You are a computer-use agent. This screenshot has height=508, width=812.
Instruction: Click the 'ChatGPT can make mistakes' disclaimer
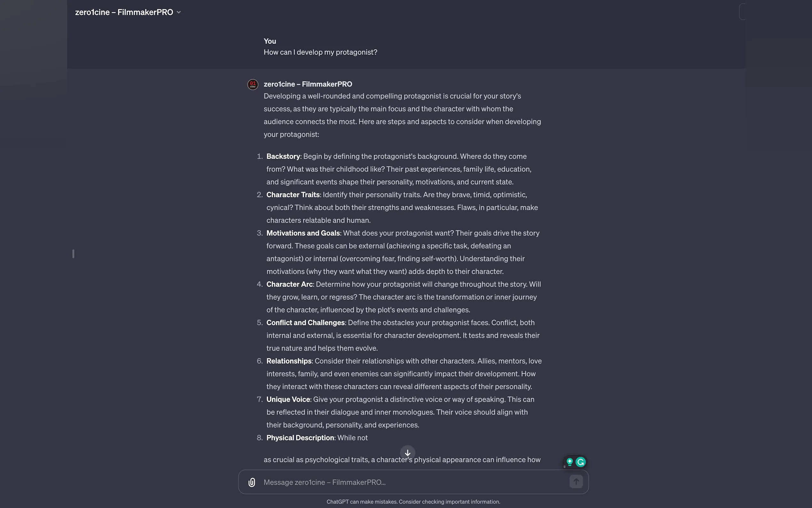pos(413,502)
